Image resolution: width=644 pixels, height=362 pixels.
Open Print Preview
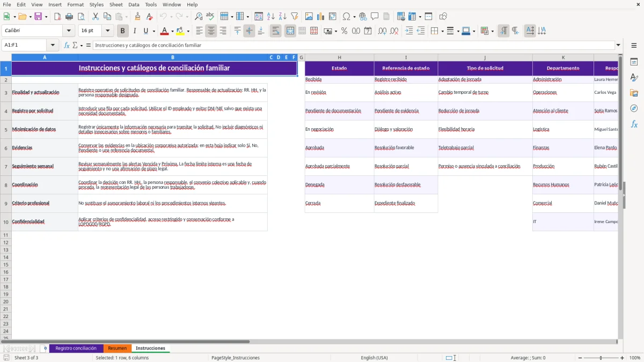point(81,17)
